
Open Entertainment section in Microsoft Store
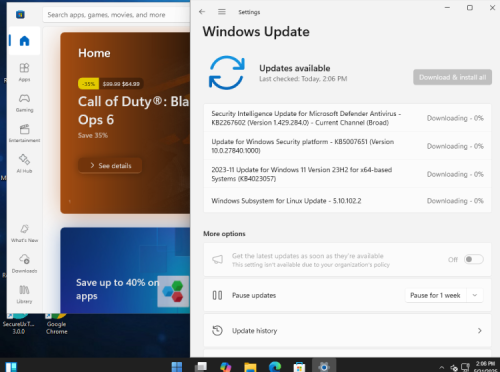pyautogui.click(x=24, y=133)
